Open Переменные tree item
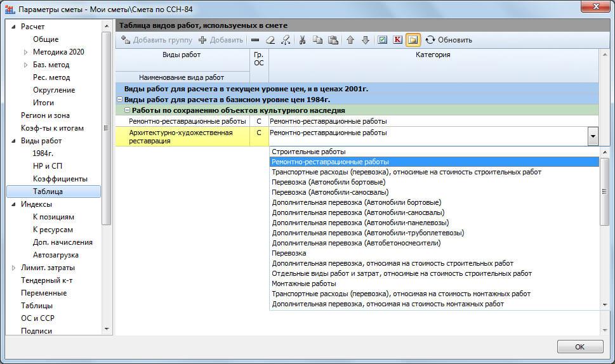615x364 pixels. point(44,293)
